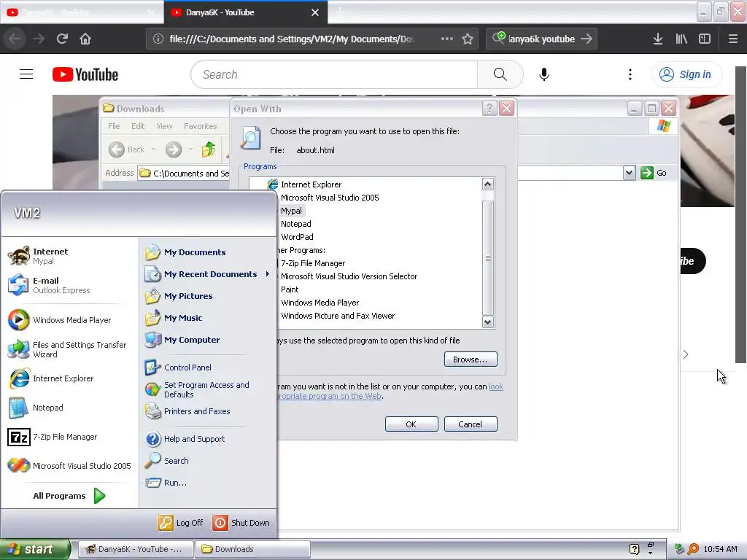Image resolution: width=747 pixels, height=560 pixels.
Task: Click the YouTube logo
Action: (85, 75)
